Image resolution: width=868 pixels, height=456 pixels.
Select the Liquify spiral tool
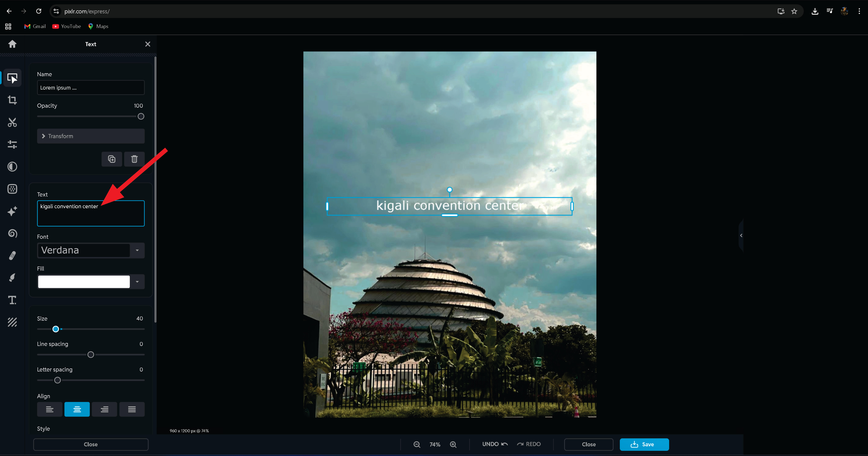click(x=12, y=233)
